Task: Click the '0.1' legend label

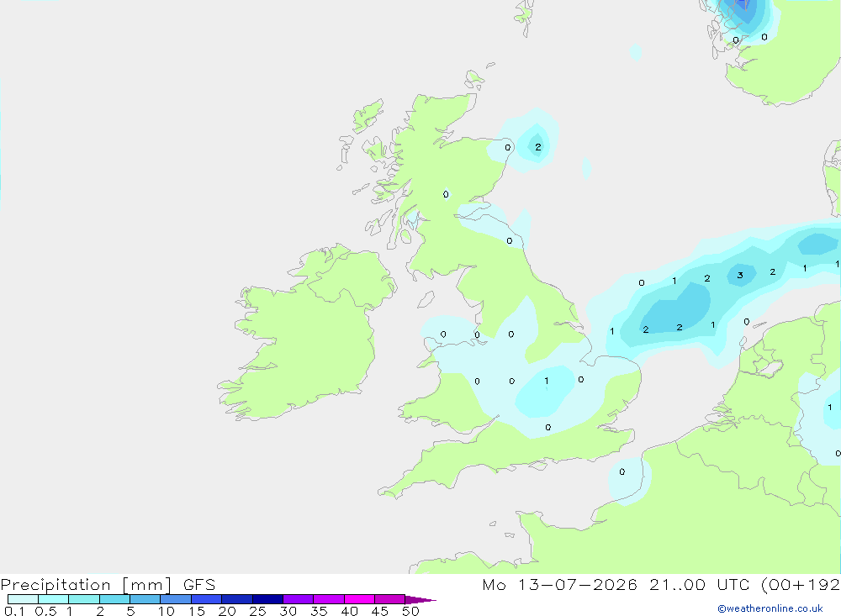Action: [14, 611]
